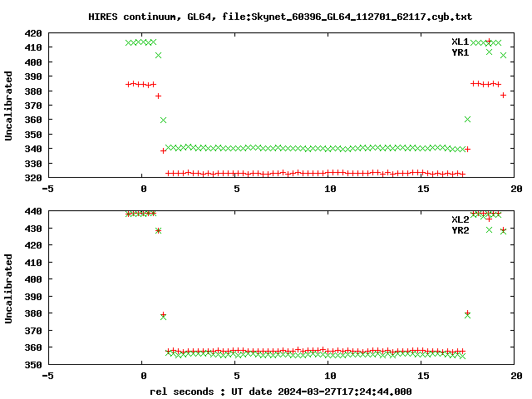Click x-axis tick 0 under top plot

pyautogui.click(x=144, y=189)
